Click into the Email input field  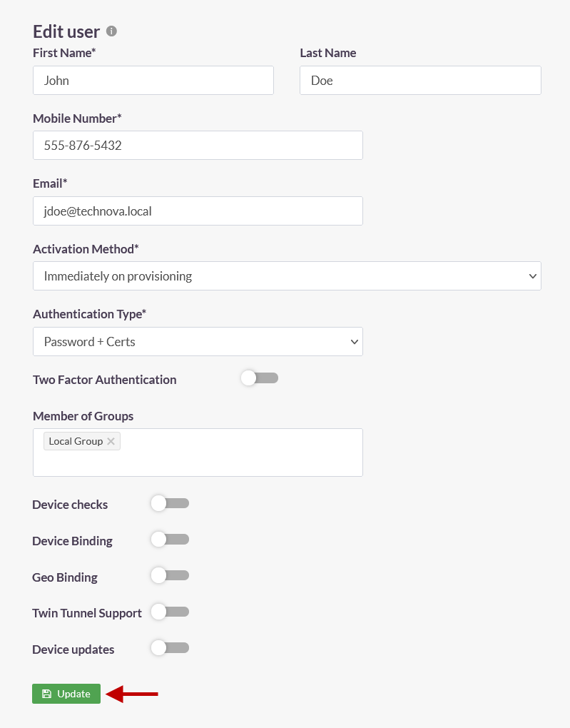198,211
